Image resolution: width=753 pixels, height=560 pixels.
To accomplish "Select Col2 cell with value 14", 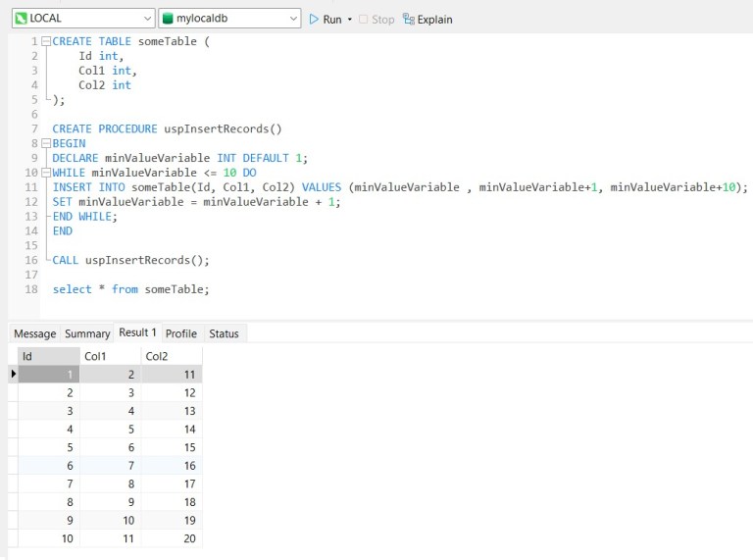I will pos(172,429).
